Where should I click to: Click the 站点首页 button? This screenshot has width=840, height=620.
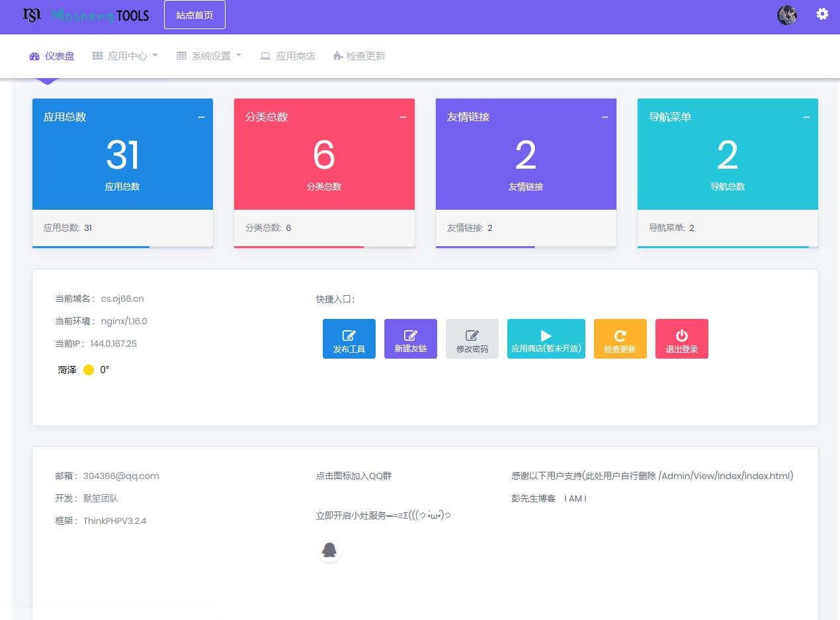(x=194, y=15)
